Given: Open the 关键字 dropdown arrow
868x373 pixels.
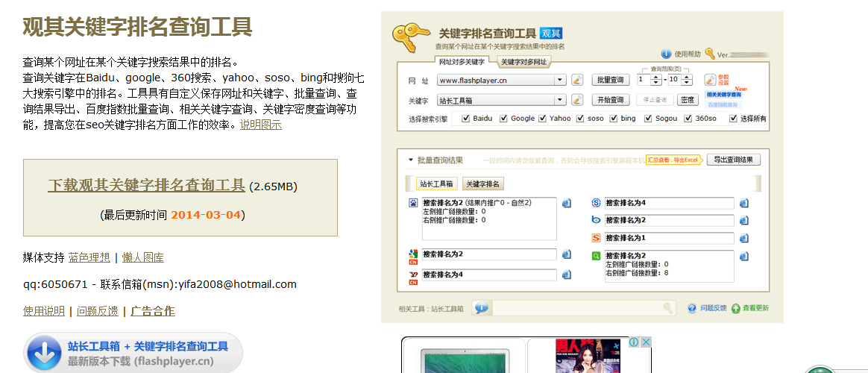Looking at the screenshot, I should tap(562, 100).
